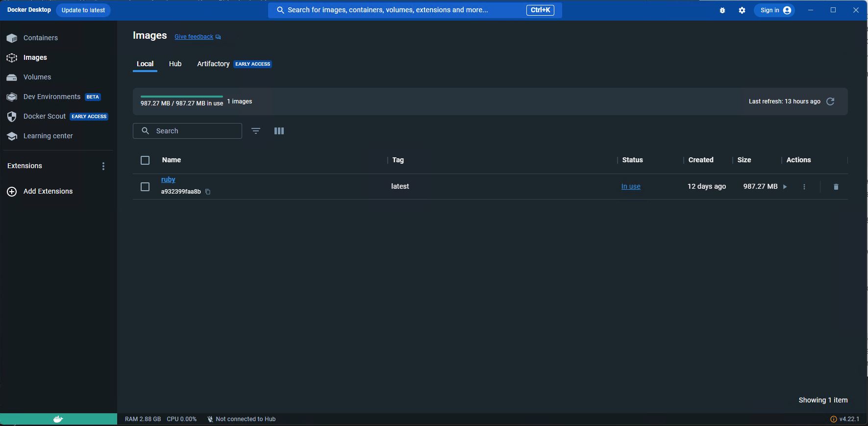Viewport: 868px width, 426px height.
Task: Switch to the Artifactory tab
Action: [x=213, y=64]
